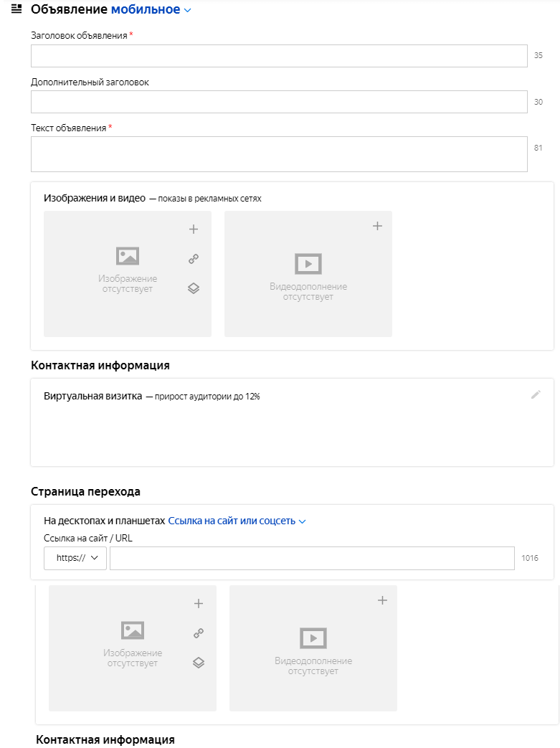The height and width of the screenshot is (748, 560).
Task: Click the link icon in upper image card
Action: 193,259
